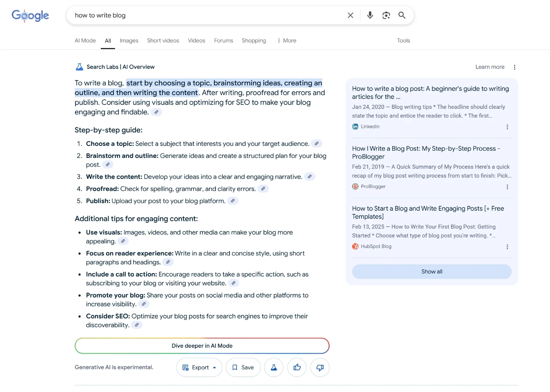Switch to the Short videos tab
Screen dimensions: 550x392
point(163,41)
